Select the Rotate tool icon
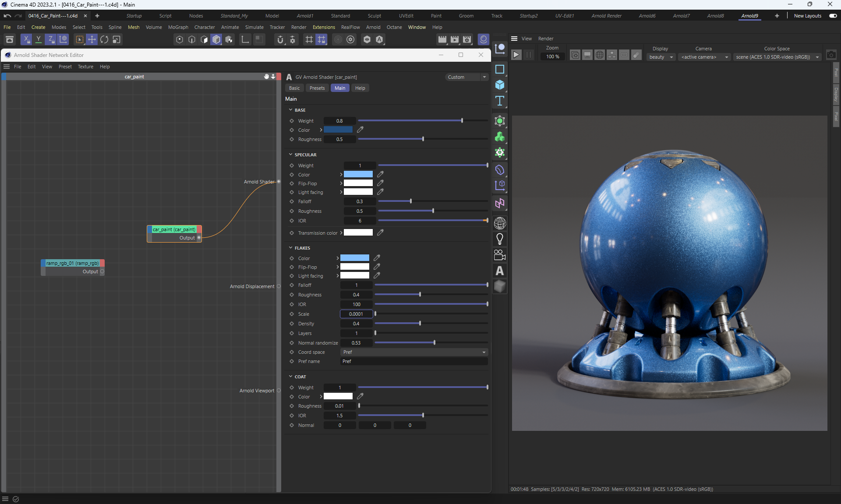 point(104,39)
